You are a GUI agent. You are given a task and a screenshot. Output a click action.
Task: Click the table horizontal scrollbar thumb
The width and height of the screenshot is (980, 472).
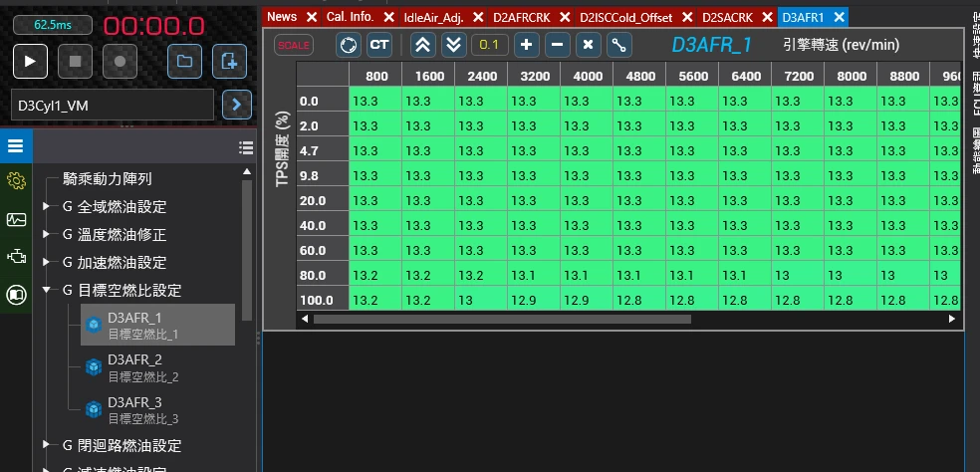(x=502, y=319)
